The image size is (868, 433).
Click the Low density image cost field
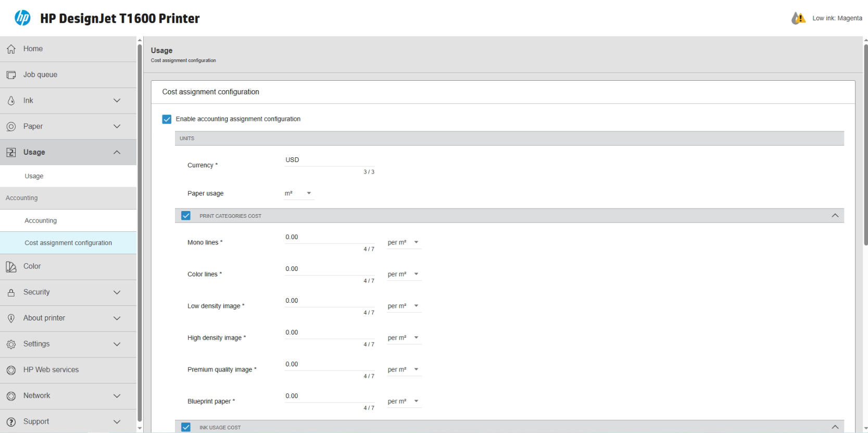tap(329, 301)
